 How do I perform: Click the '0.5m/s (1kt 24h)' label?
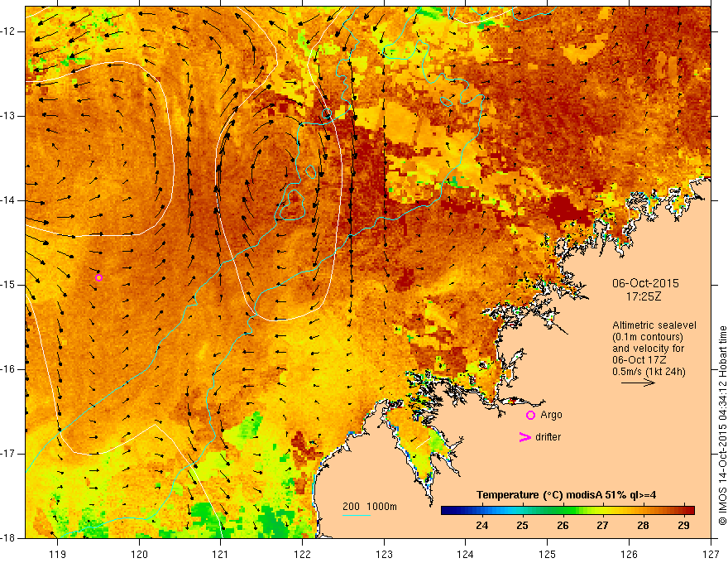[649, 372]
